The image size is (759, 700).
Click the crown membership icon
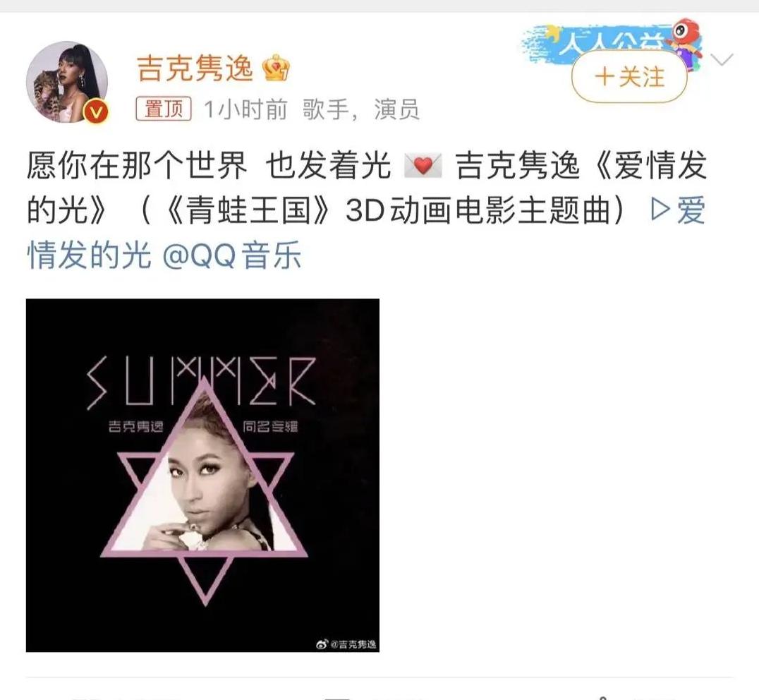pos(276,68)
